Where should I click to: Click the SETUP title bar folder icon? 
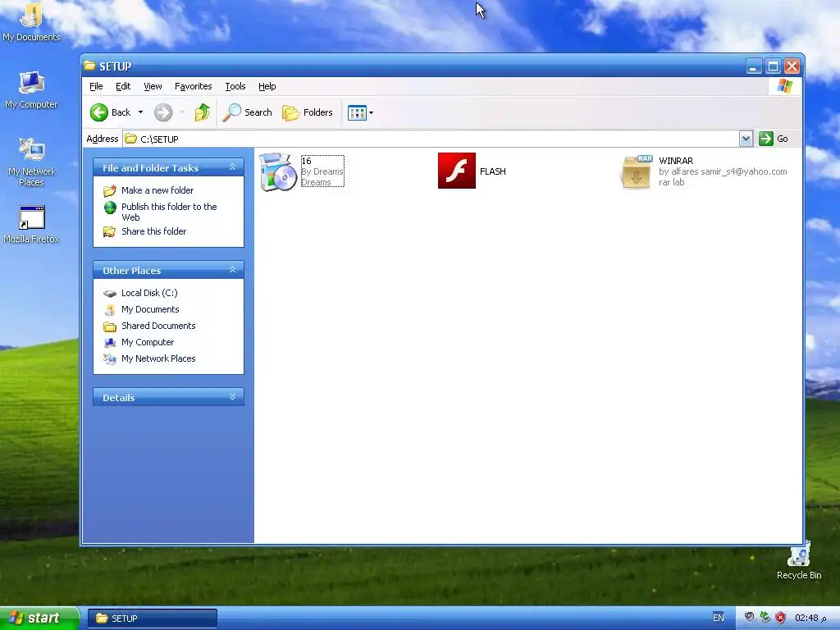click(x=90, y=66)
